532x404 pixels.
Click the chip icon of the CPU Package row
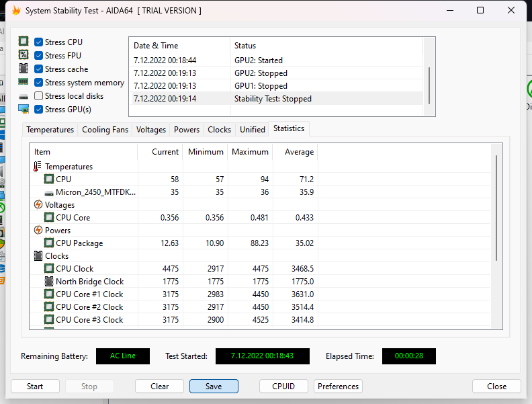49,243
